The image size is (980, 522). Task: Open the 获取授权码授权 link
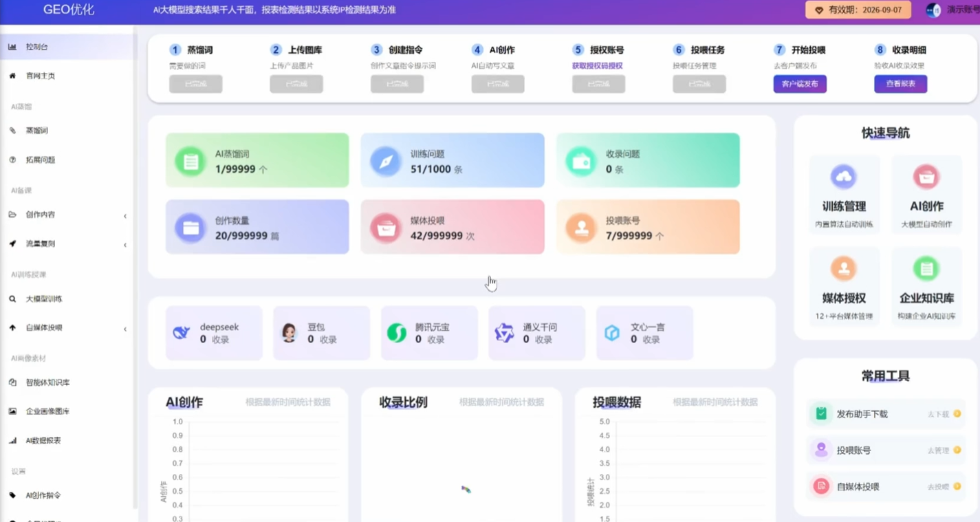coord(598,66)
